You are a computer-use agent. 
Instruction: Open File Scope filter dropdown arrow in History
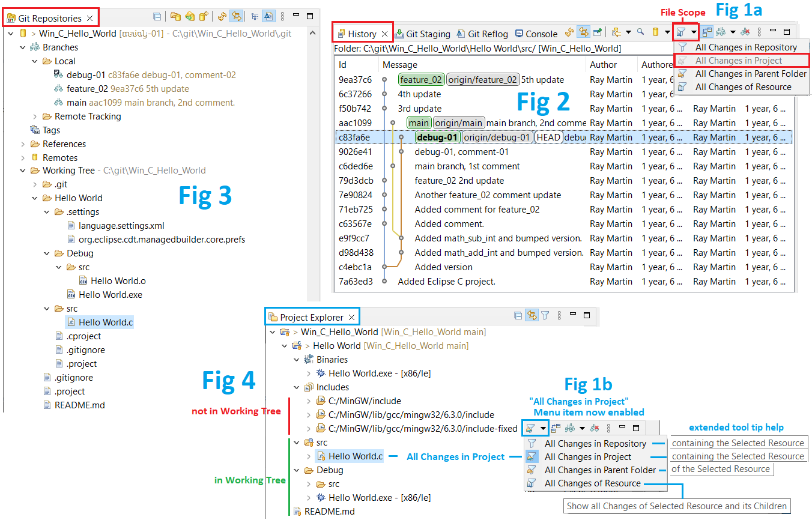(694, 32)
